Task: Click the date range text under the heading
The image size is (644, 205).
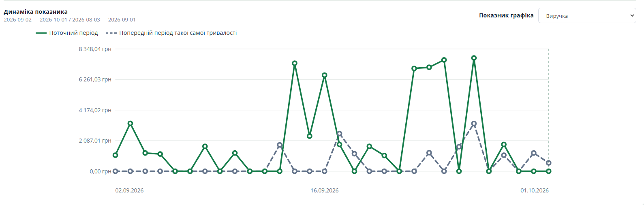Action: 70,19
